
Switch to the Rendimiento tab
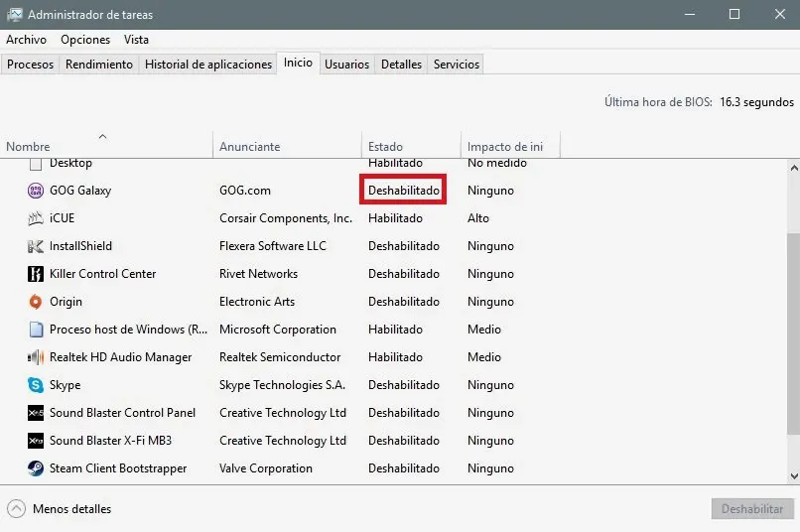(x=99, y=65)
